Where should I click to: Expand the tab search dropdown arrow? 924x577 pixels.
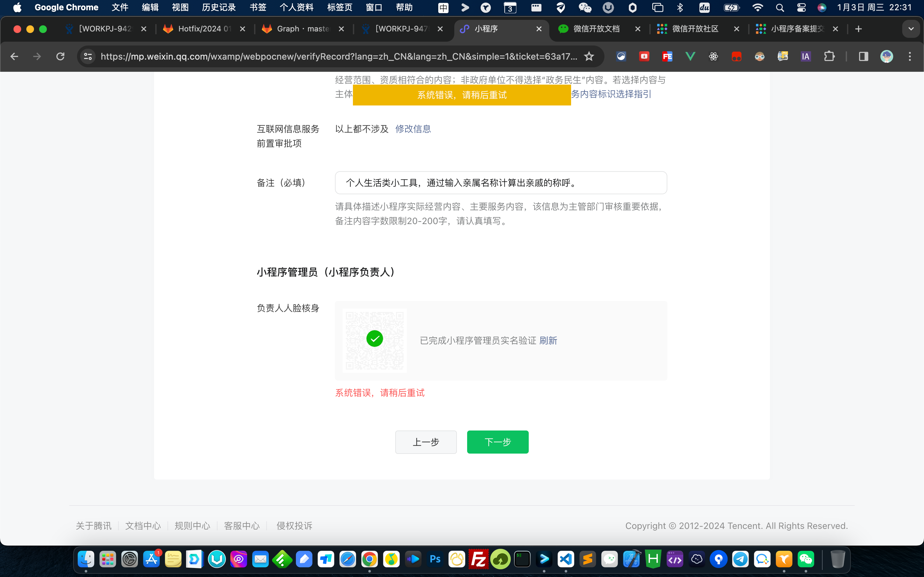click(x=911, y=29)
